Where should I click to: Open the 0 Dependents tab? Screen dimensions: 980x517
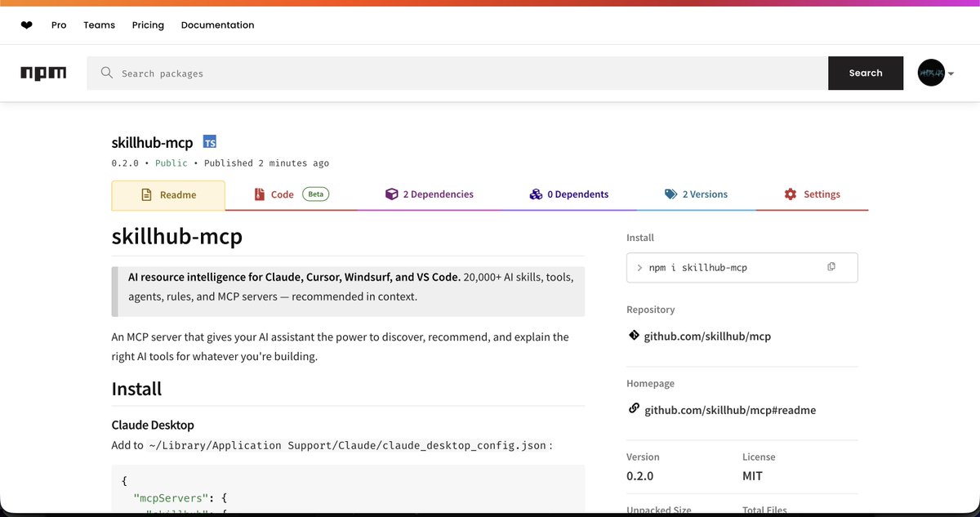568,194
